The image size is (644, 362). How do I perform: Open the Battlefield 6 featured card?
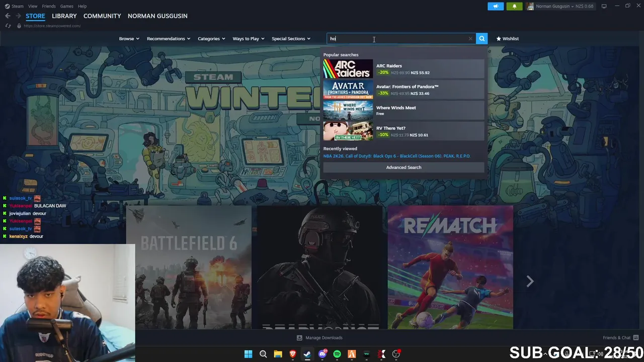(189, 267)
